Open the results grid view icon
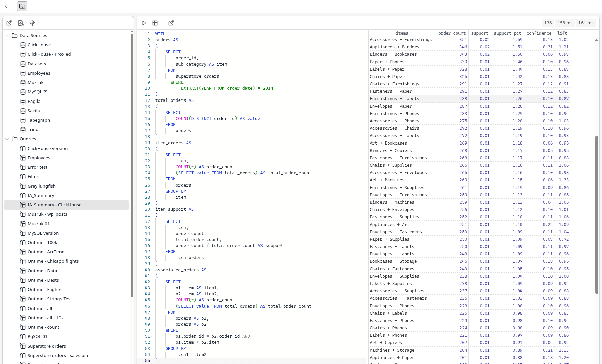The width and height of the screenshot is (602, 364). (155, 23)
